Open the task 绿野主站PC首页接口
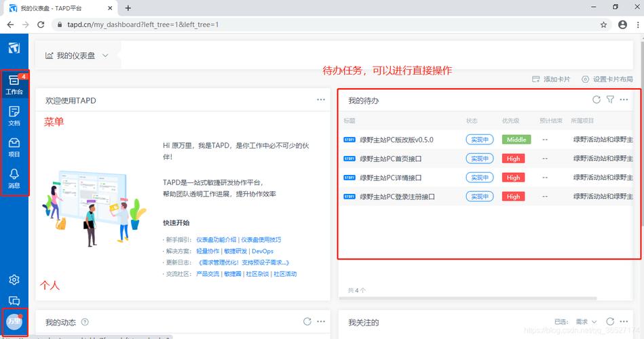The height and width of the screenshot is (339, 644). 391,159
